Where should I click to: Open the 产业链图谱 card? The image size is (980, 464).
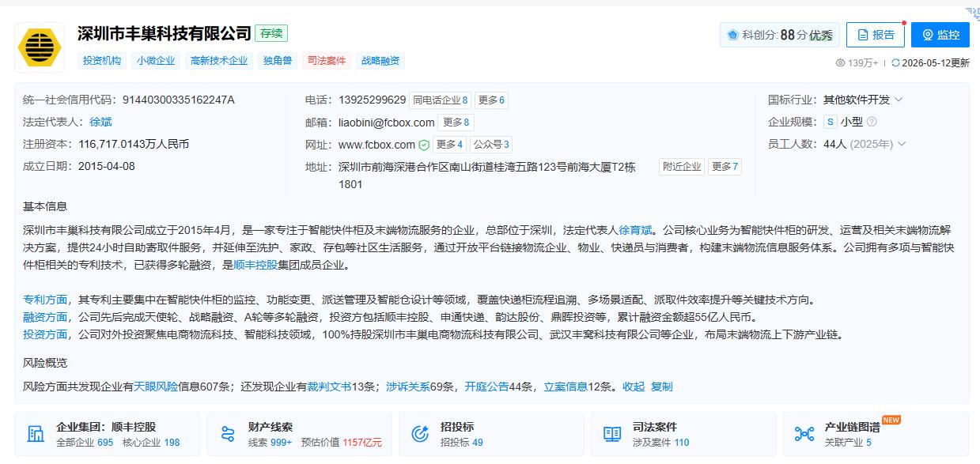(876, 434)
